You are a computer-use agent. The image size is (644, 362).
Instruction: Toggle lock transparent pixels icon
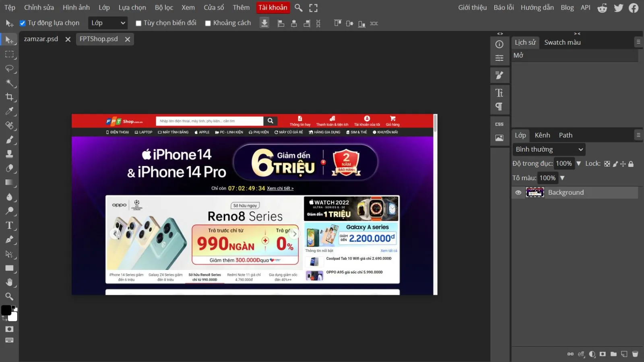pyautogui.click(x=607, y=164)
